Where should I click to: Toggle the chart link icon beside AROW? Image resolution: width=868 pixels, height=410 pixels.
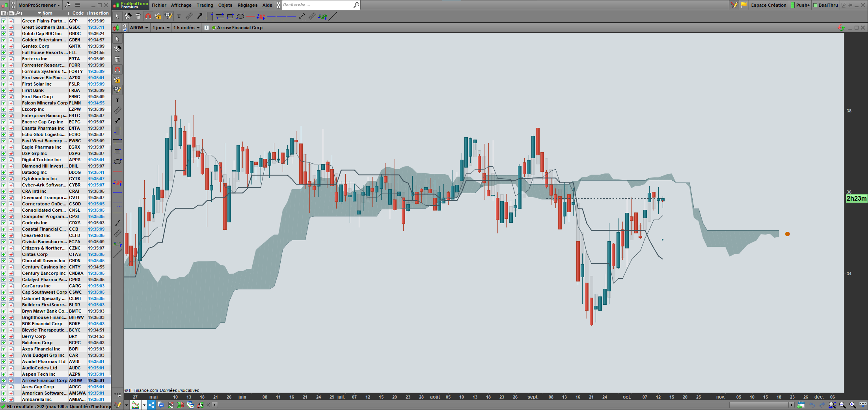(x=125, y=28)
